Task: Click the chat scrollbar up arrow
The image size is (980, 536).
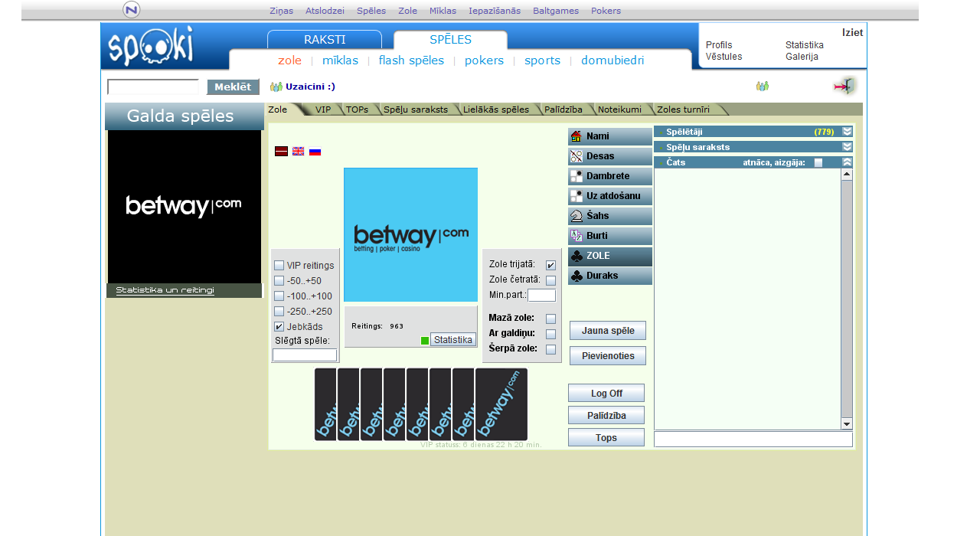Action: point(847,174)
